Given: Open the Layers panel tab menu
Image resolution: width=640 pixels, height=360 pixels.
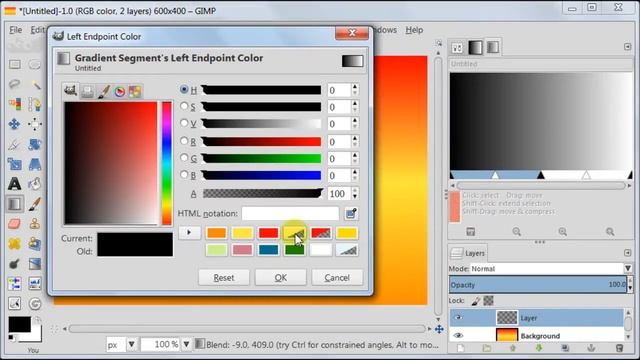Looking at the screenshot, I should click(x=628, y=253).
